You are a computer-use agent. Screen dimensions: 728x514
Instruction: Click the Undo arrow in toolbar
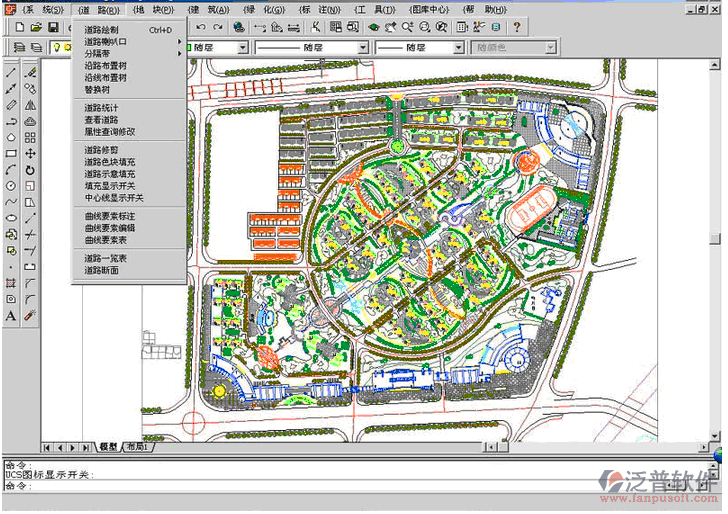point(202,27)
